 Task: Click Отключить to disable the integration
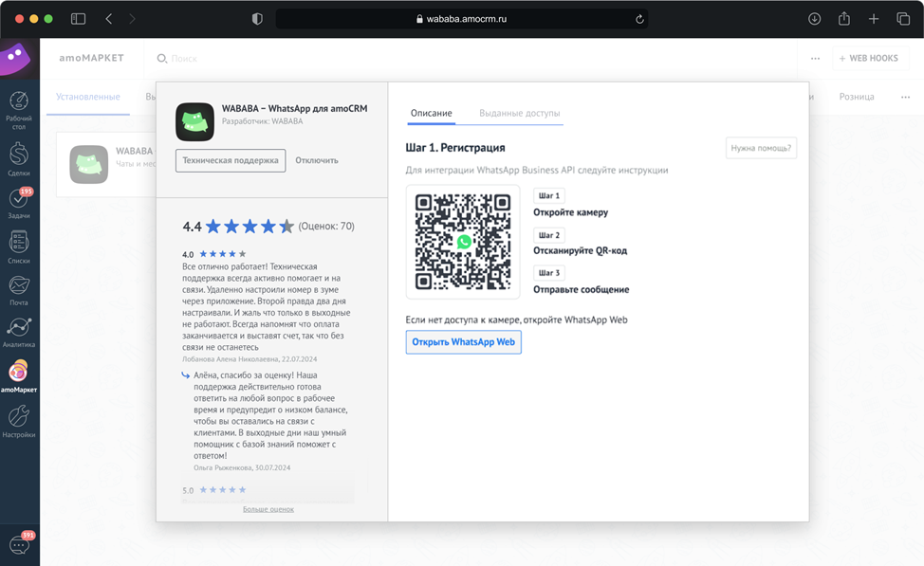point(317,160)
